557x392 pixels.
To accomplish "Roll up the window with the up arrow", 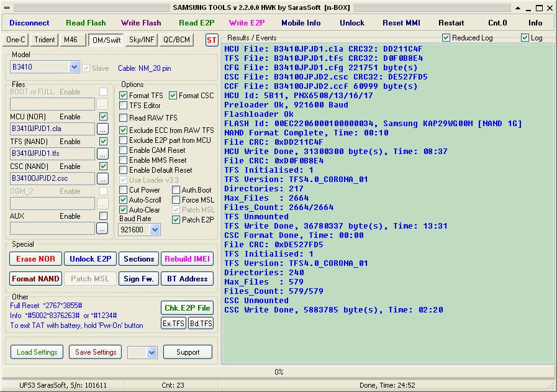I will tap(518, 8).
